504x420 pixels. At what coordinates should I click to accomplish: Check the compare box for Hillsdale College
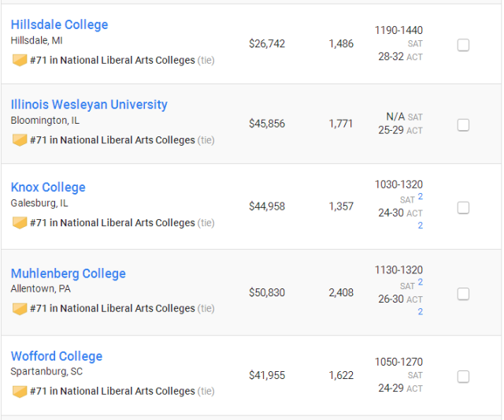pos(463,45)
